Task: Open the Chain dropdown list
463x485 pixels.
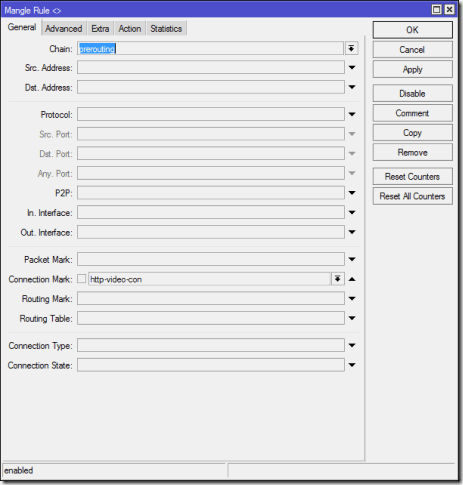Action: (351, 49)
